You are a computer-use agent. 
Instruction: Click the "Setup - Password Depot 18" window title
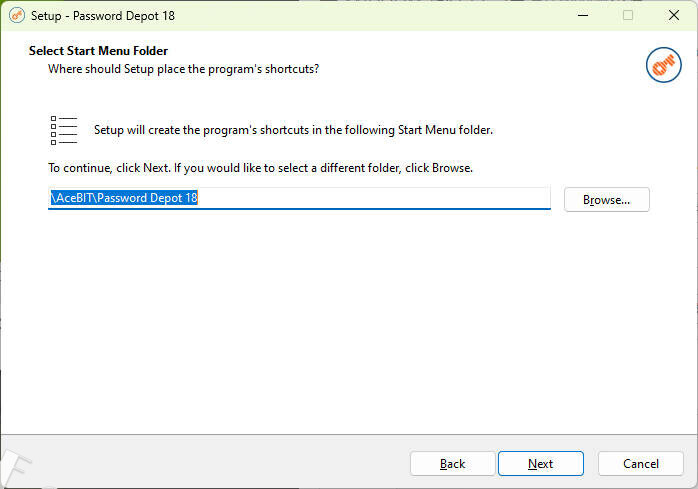click(x=94, y=15)
